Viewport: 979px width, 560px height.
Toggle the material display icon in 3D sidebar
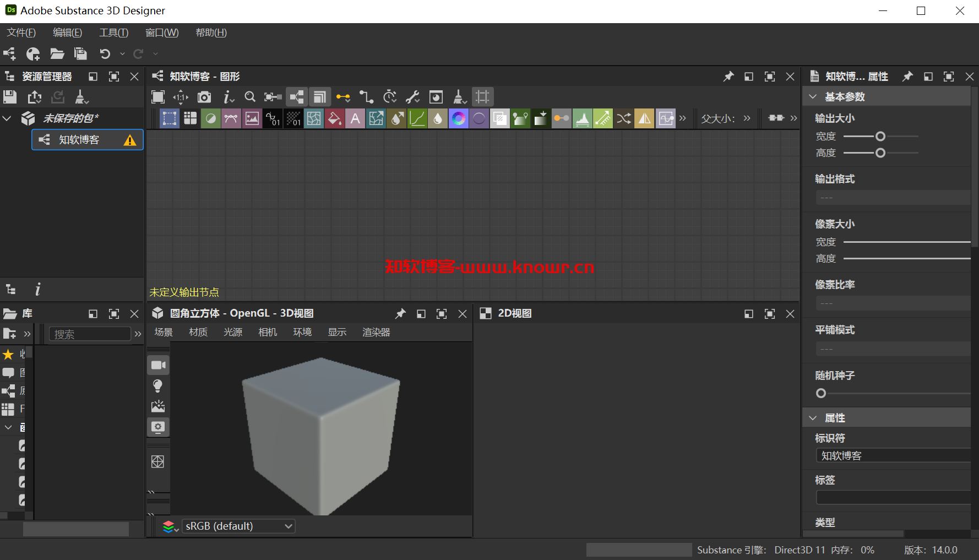[158, 427]
